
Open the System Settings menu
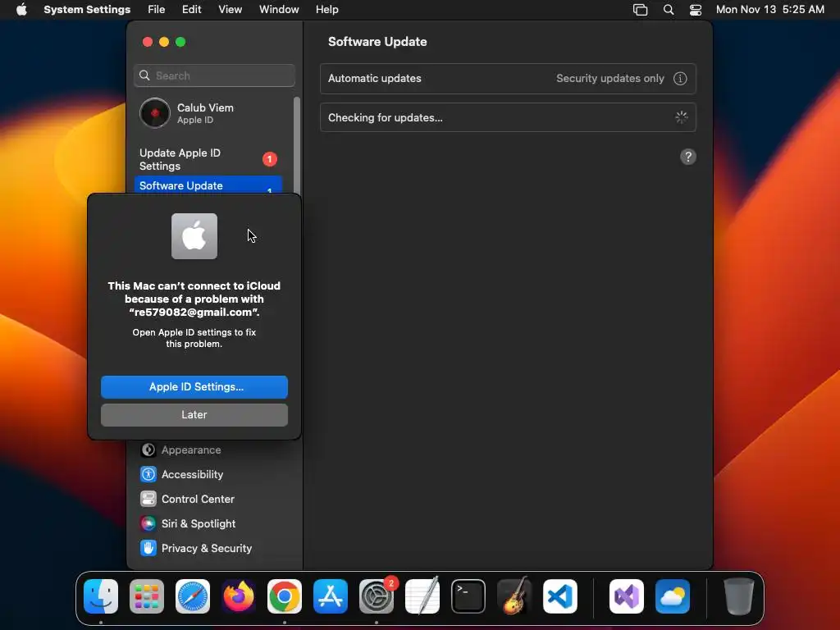[87, 9]
